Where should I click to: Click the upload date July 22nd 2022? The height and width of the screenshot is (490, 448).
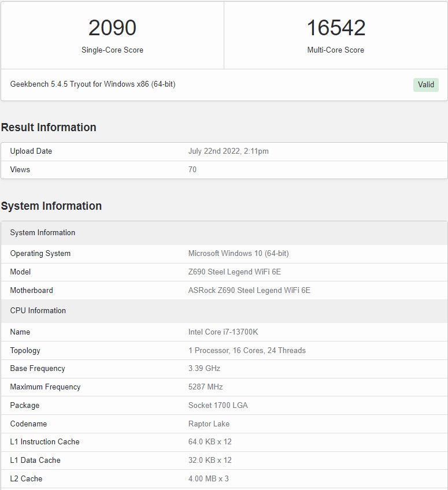click(228, 151)
